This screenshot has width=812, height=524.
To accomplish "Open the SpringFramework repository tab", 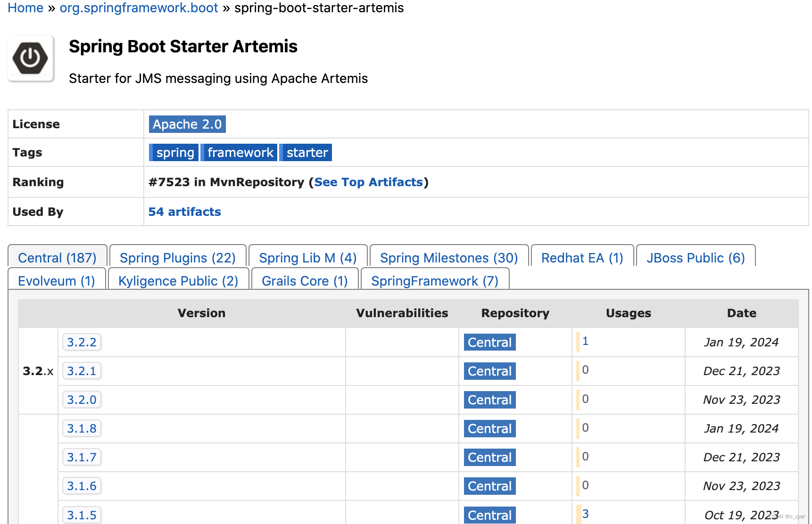I will pos(434,281).
